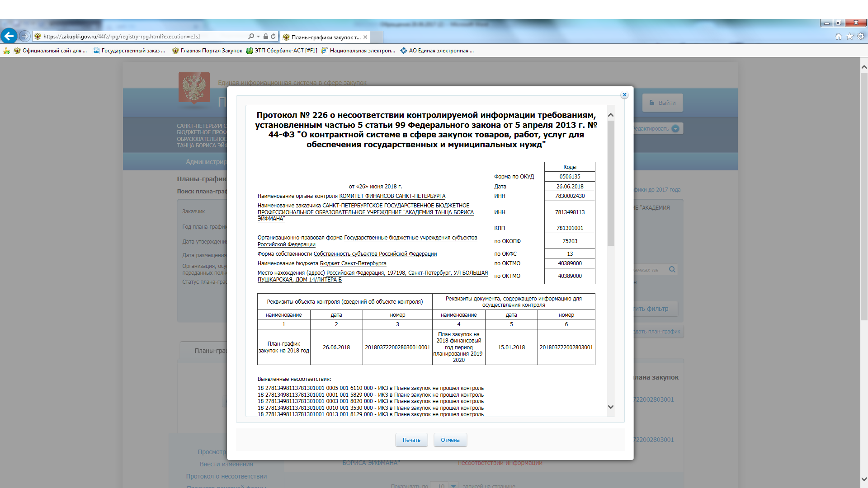868x488 pixels.
Task: Open the browser Home icon
Action: [839, 37]
